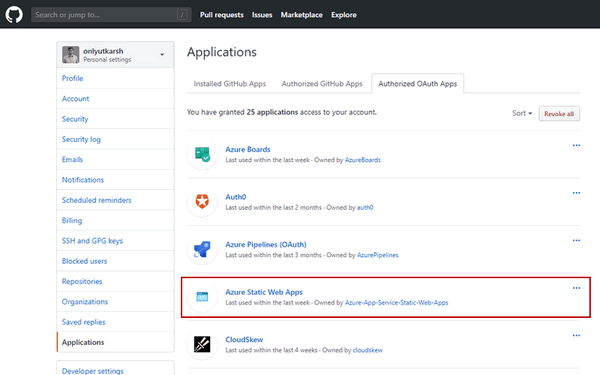Open Profile settings in sidebar
The image size is (600, 375).
[115, 78]
